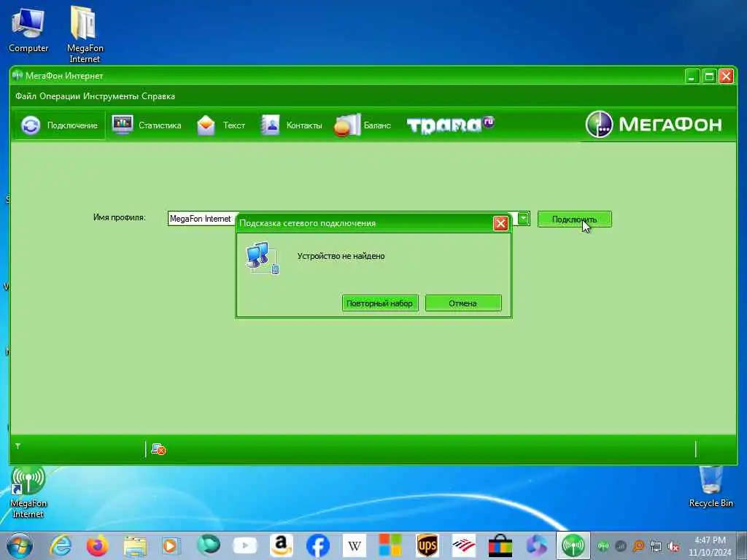This screenshot has width=747, height=560.
Task: Open the Инструменты menu
Action: 111,96
